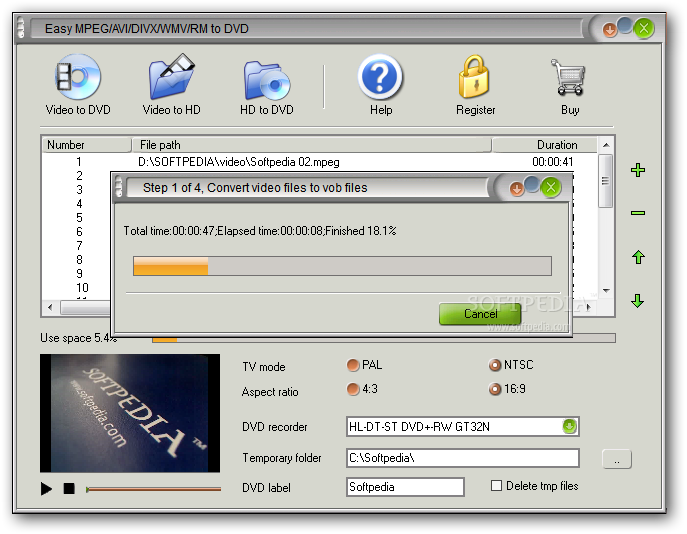
Task: Click the duration value 00:00:41
Action: [552, 162]
